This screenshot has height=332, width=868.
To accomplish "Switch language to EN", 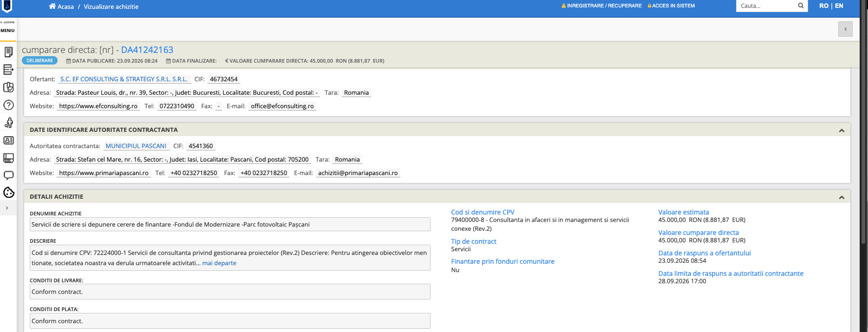I will click(839, 6).
